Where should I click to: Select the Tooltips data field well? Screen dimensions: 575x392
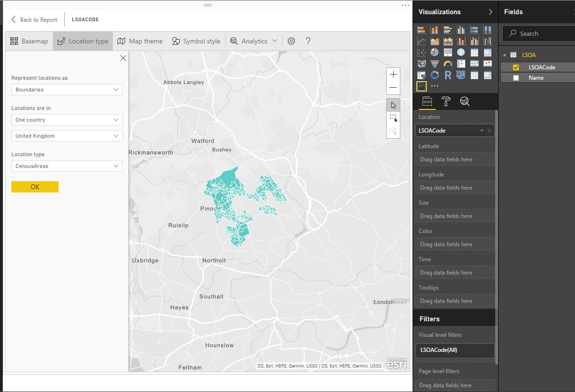point(455,301)
